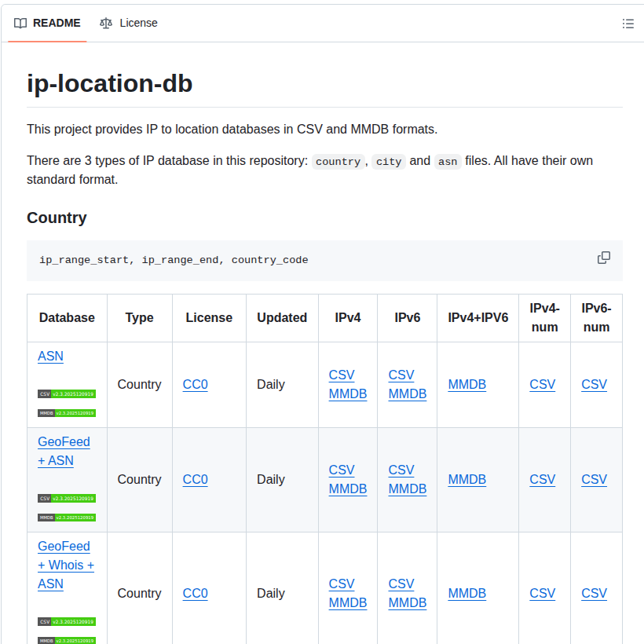Open the MMDB link under IPv4+IPV6 for ASN

coord(467,384)
